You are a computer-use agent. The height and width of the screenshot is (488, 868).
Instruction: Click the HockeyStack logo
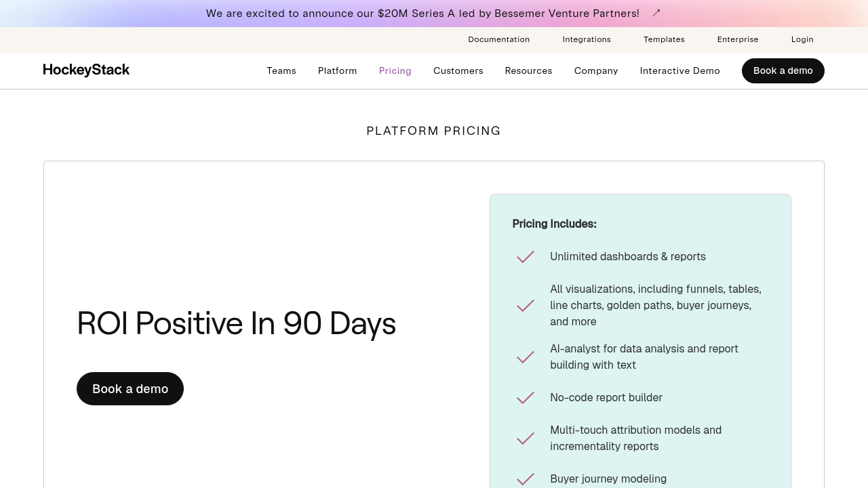86,70
